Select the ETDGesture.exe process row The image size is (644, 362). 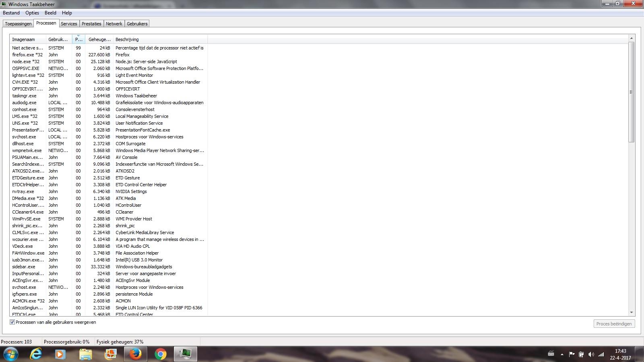[x=109, y=178]
